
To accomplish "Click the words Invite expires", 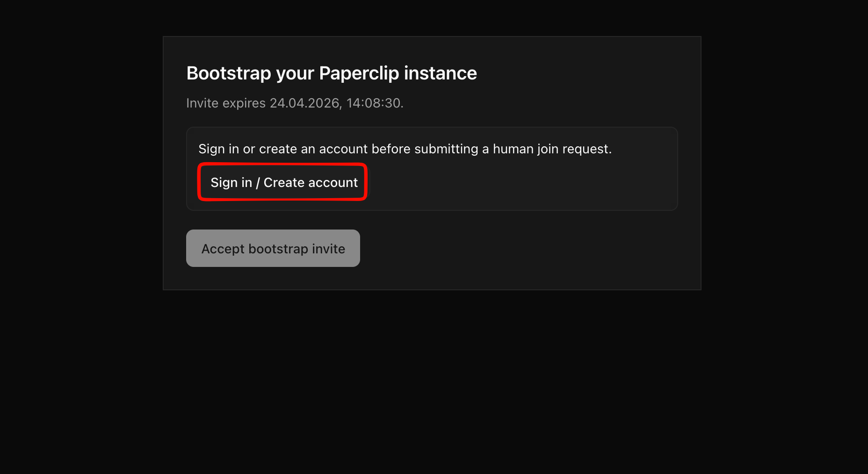I will point(226,103).
